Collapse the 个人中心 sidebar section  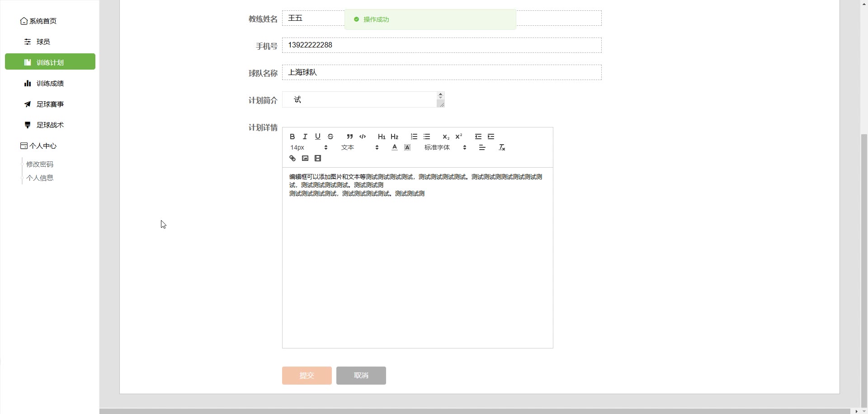pos(38,146)
